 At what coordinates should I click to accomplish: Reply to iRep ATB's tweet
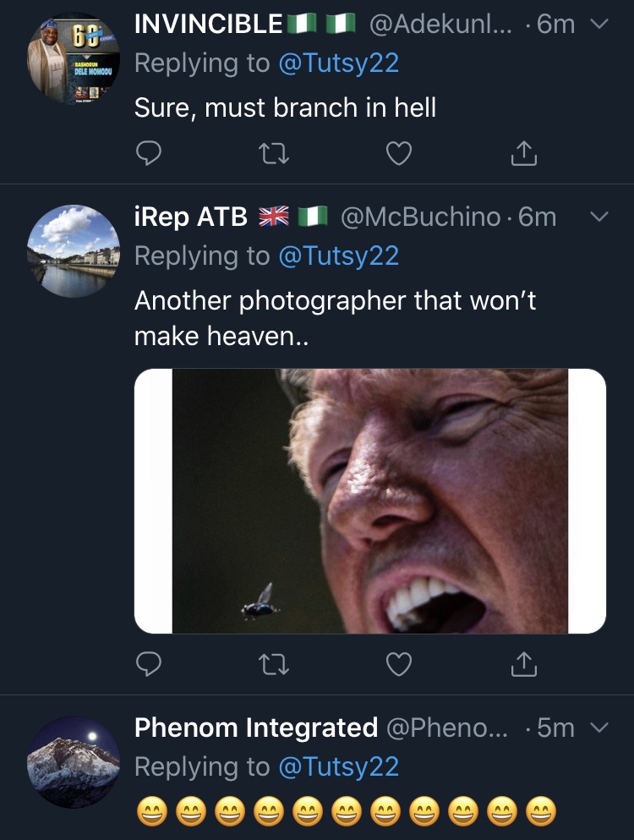[149, 665]
